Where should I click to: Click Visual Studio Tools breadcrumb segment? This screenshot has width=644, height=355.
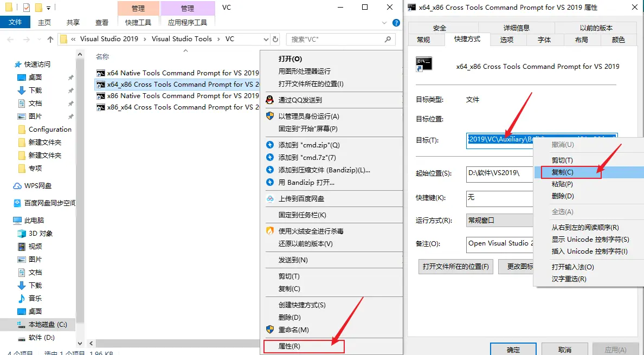[x=182, y=39]
